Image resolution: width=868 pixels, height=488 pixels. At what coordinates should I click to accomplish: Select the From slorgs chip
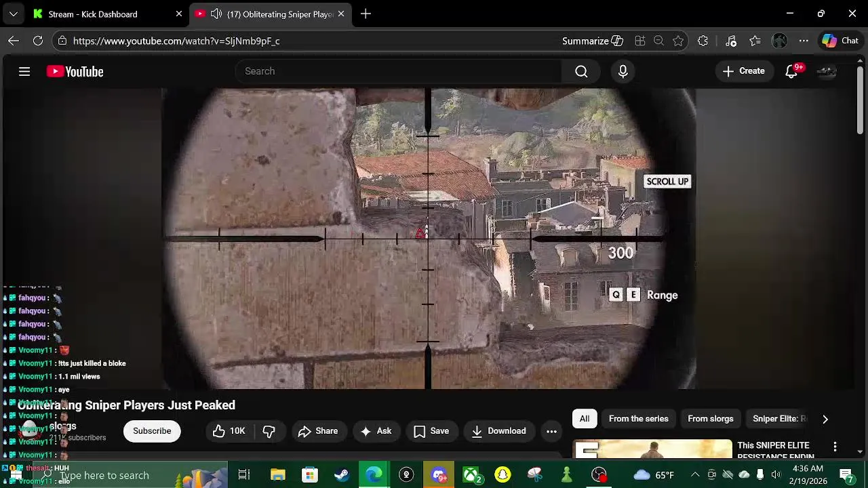point(710,419)
